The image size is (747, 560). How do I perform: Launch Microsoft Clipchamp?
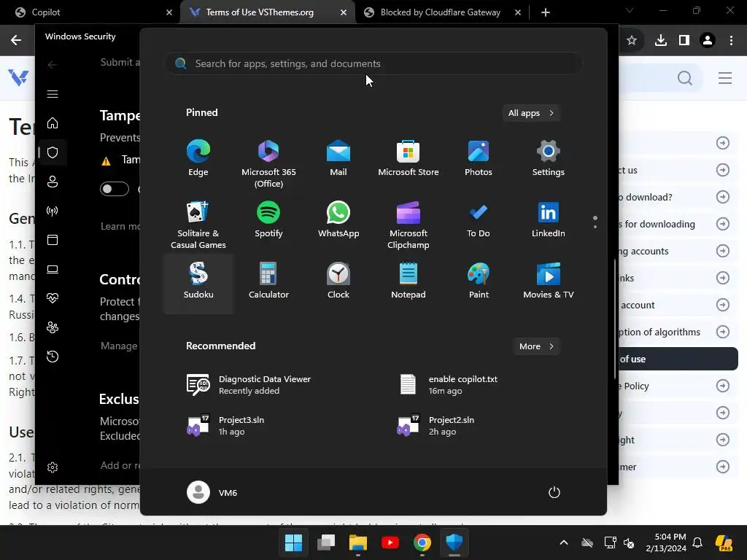tap(409, 225)
